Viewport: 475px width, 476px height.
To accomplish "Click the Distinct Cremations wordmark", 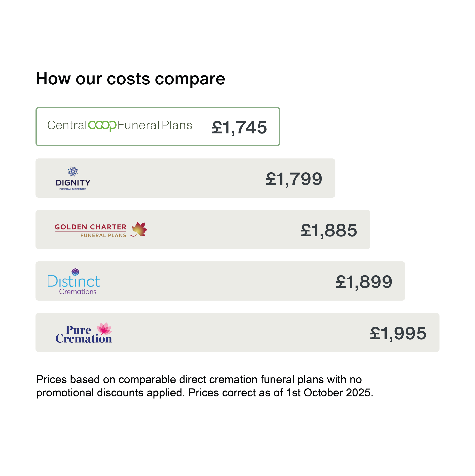I will coord(74,284).
